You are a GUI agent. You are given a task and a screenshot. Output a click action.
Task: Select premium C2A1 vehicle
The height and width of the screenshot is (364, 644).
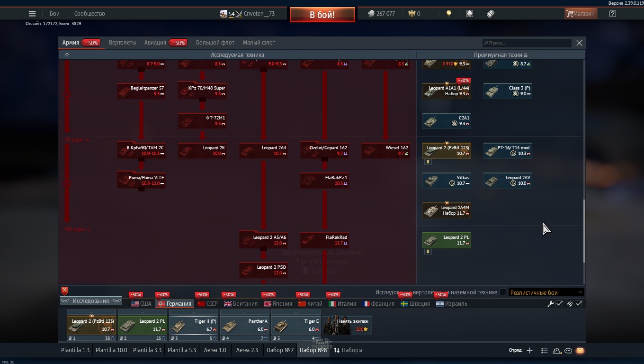(447, 121)
